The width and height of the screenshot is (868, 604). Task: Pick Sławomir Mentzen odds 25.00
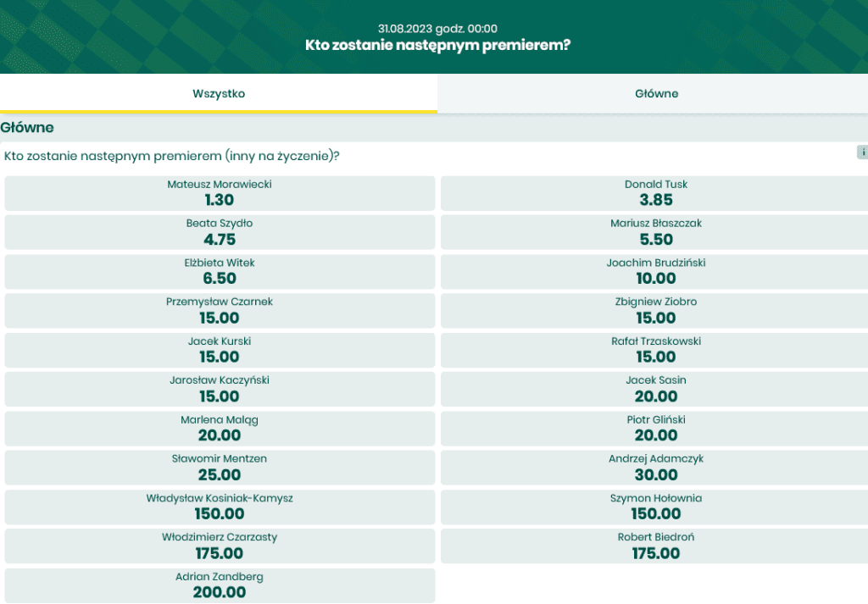coord(220,468)
